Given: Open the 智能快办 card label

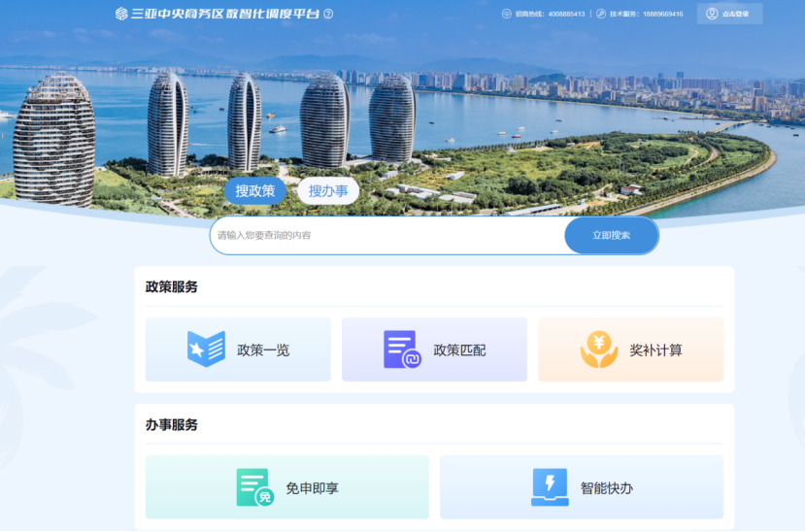Looking at the screenshot, I should pyautogui.click(x=607, y=488).
